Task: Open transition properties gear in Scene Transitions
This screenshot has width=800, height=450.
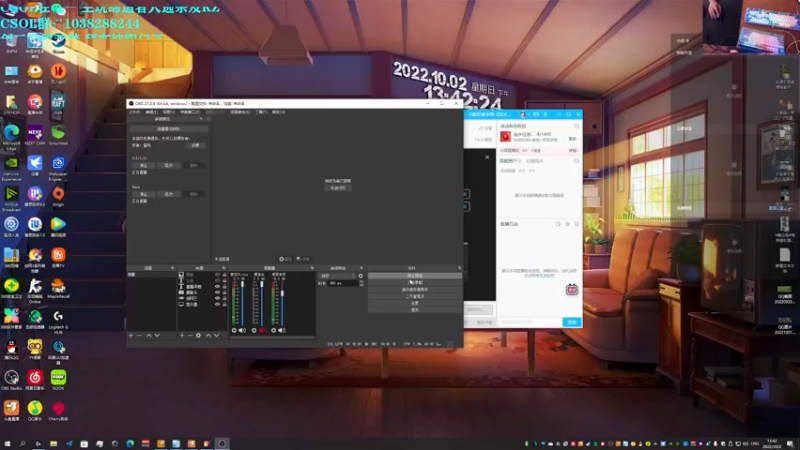Action: (361, 276)
